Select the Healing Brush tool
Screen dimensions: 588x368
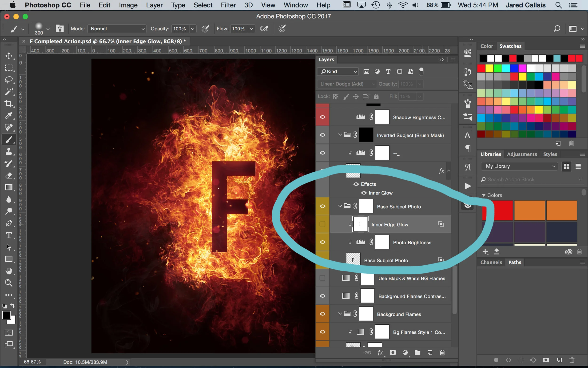click(9, 127)
